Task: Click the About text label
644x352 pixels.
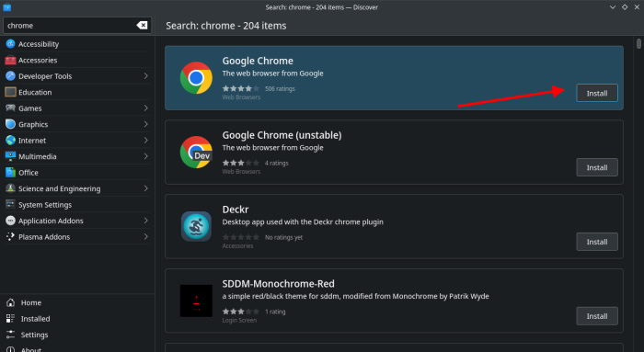Action: click(x=31, y=349)
